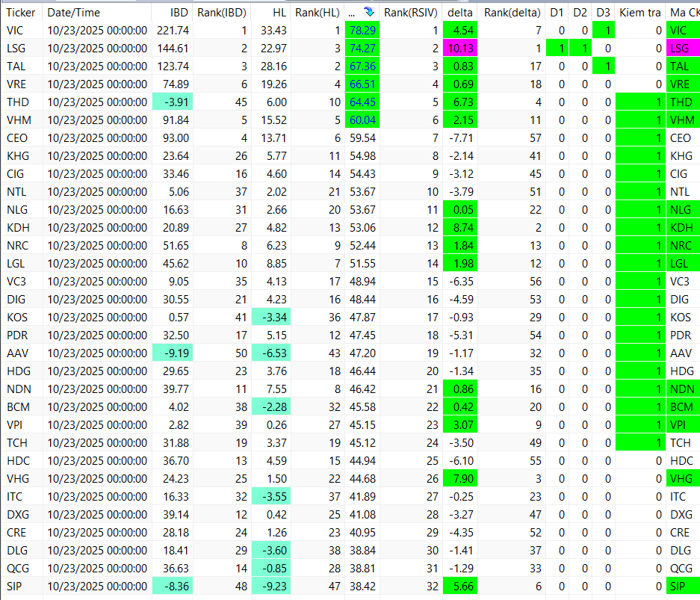700x600 pixels.
Task: Click the sort arrow icon in RSIV header
Action: (369, 12)
